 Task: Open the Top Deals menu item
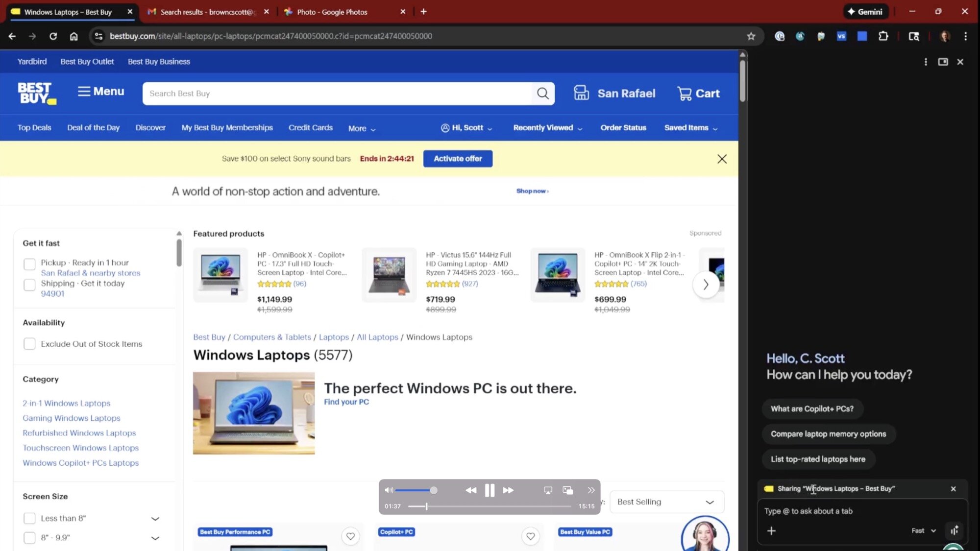(x=34, y=128)
